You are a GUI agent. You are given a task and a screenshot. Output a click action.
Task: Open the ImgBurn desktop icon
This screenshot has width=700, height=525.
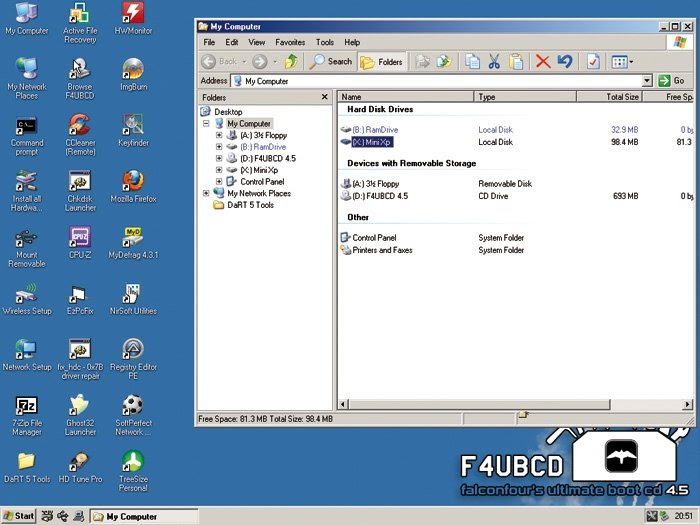click(x=133, y=74)
